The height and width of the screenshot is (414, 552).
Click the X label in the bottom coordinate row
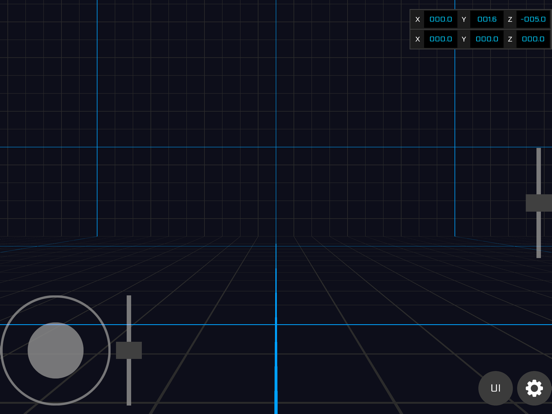coord(418,39)
